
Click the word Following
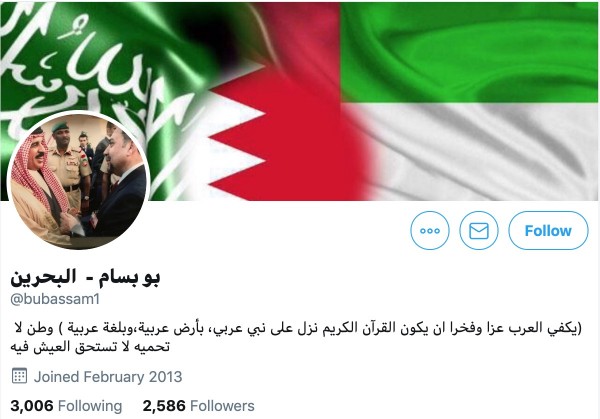[x=90, y=406]
